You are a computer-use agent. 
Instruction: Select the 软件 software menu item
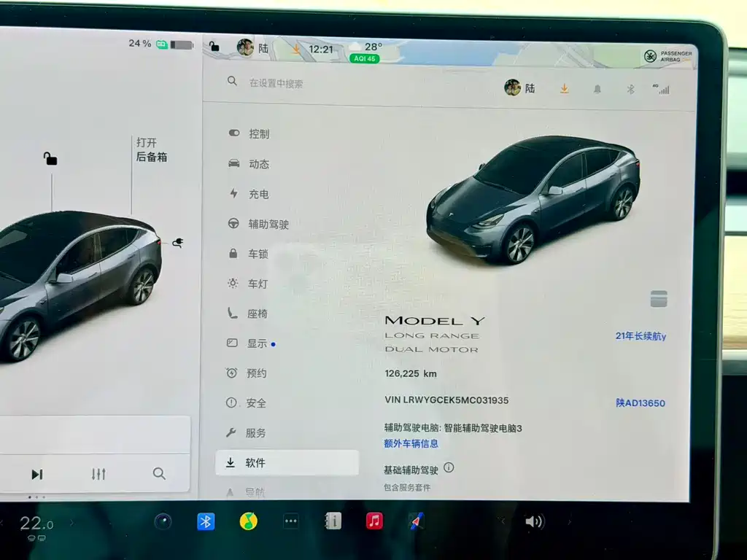point(287,462)
